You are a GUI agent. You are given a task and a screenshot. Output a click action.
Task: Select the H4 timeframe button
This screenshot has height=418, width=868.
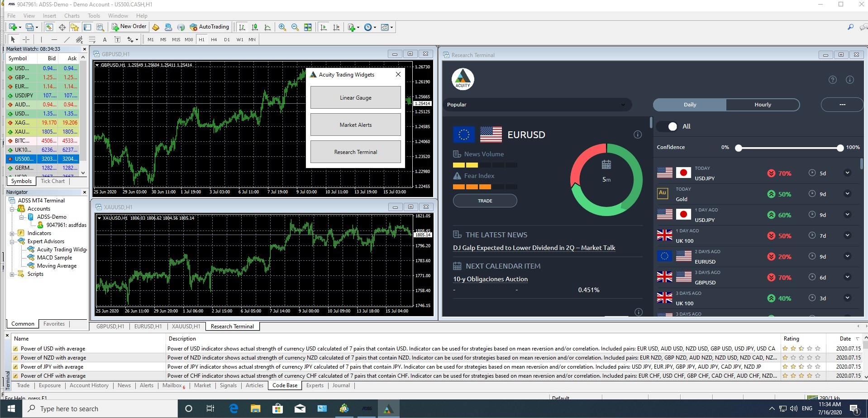[x=214, y=39]
